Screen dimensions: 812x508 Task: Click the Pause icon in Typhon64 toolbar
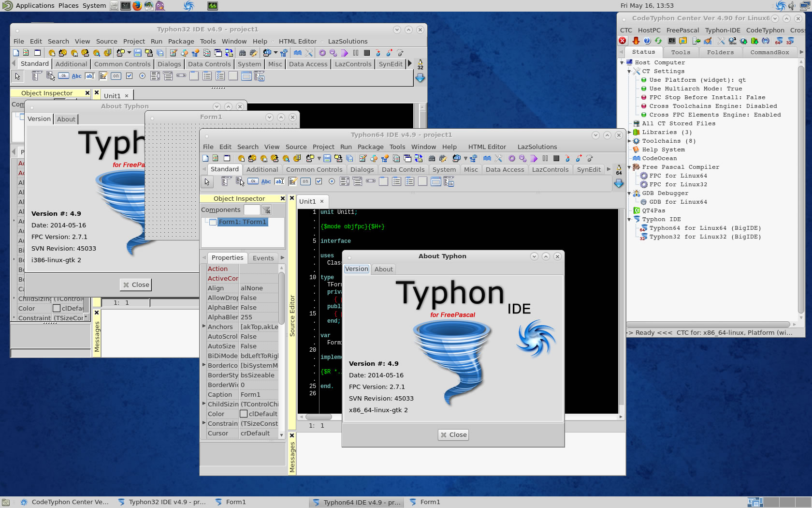[x=545, y=159]
